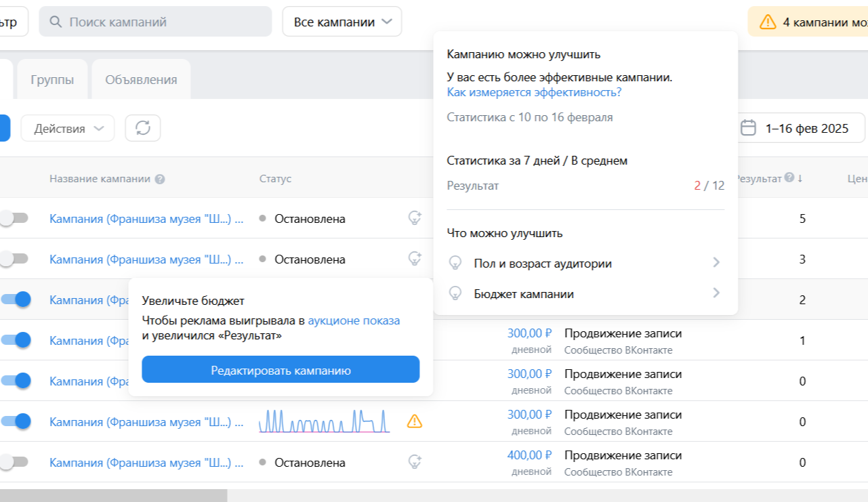Click the yellow warning triangle in campaign row
This screenshot has height=502, width=868.
pyautogui.click(x=414, y=421)
